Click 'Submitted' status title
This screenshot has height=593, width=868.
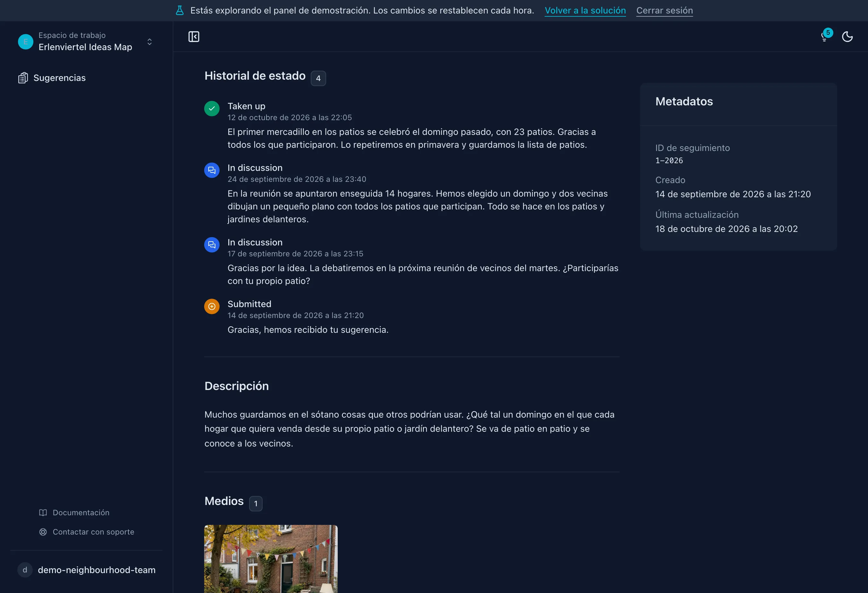point(249,304)
